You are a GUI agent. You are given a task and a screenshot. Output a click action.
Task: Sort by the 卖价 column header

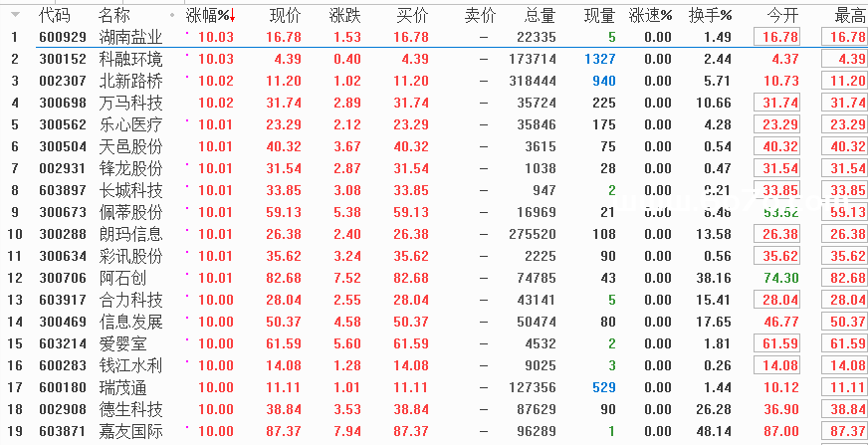480,16
